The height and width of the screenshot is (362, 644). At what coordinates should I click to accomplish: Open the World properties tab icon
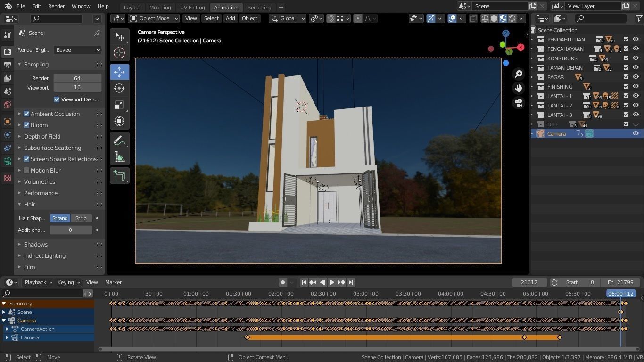pos(7,105)
